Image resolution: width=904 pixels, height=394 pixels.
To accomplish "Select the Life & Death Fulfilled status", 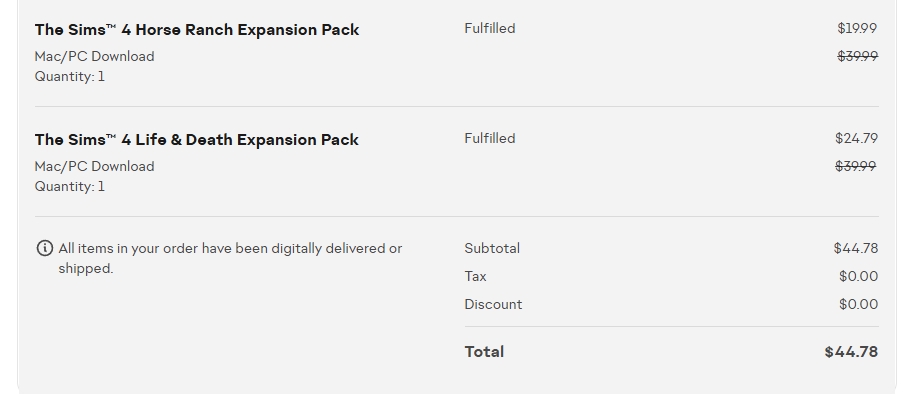I will (489, 138).
